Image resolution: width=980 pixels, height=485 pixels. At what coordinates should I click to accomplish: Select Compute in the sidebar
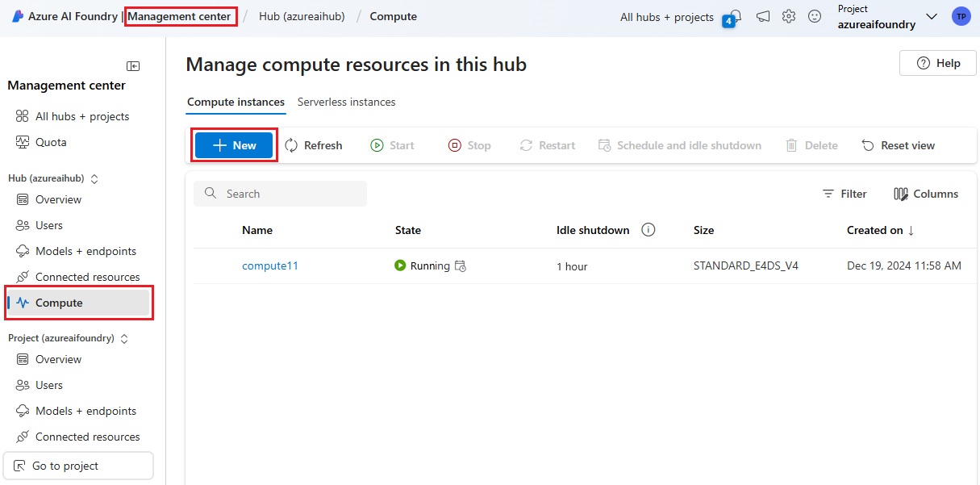(78, 303)
